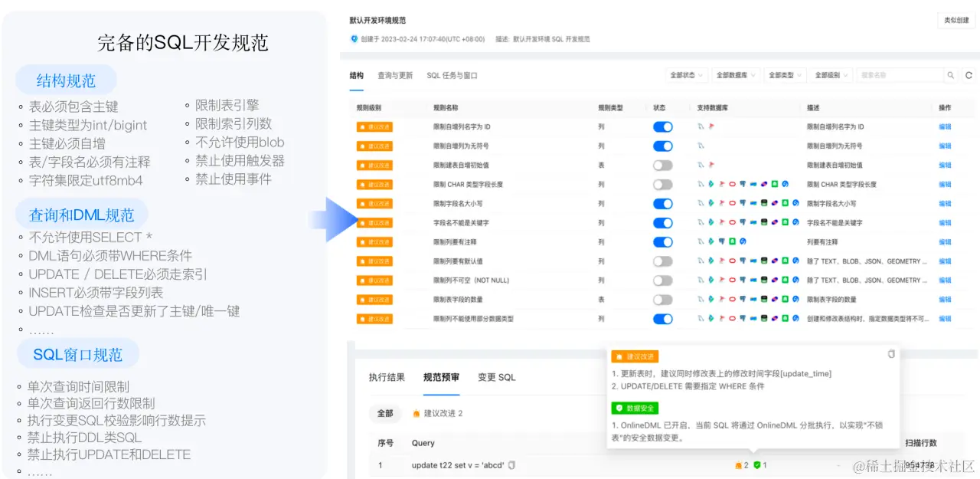Turn off the 字段名不能是关键字 switch
Viewport: 980px width, 479px height.
click(x=663, y=222)
